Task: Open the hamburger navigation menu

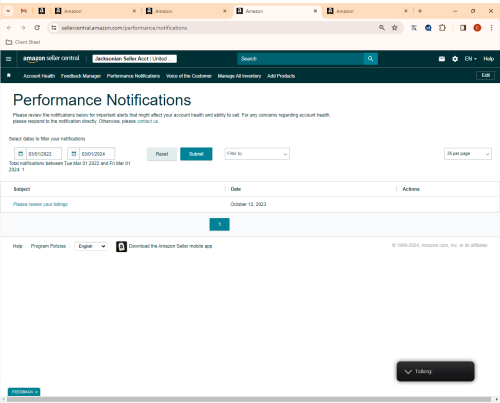Action: click(x=9, y=59)
